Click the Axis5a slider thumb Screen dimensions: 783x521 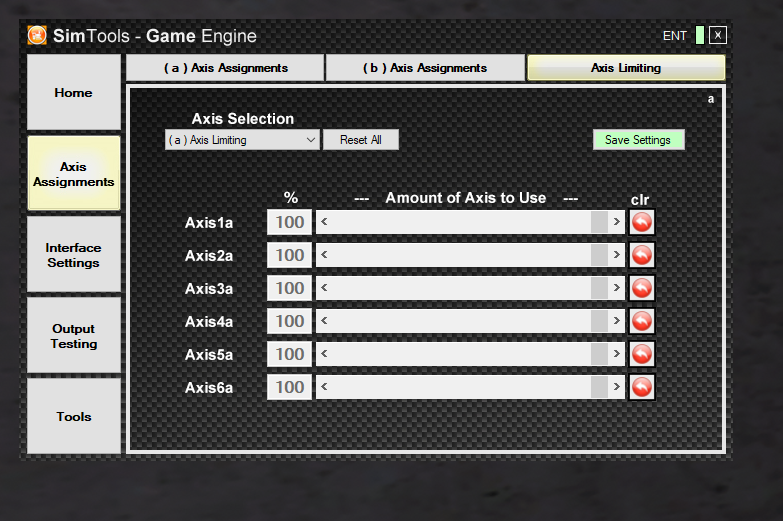599,354
